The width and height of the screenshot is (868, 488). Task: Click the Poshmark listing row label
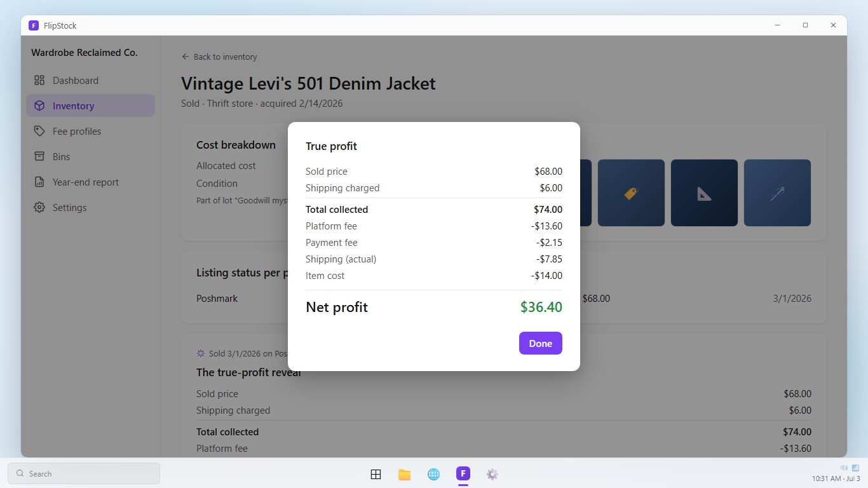click(217, 298)
